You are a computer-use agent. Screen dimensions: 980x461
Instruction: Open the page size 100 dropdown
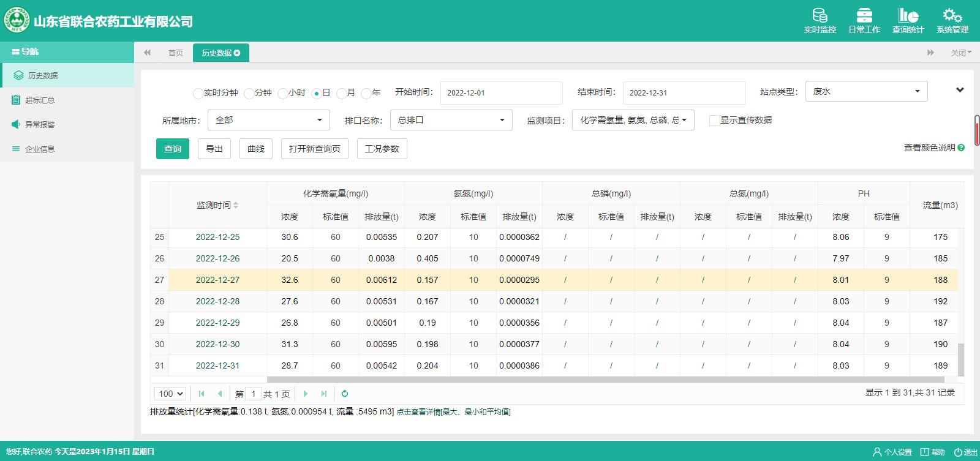point(170,394)
